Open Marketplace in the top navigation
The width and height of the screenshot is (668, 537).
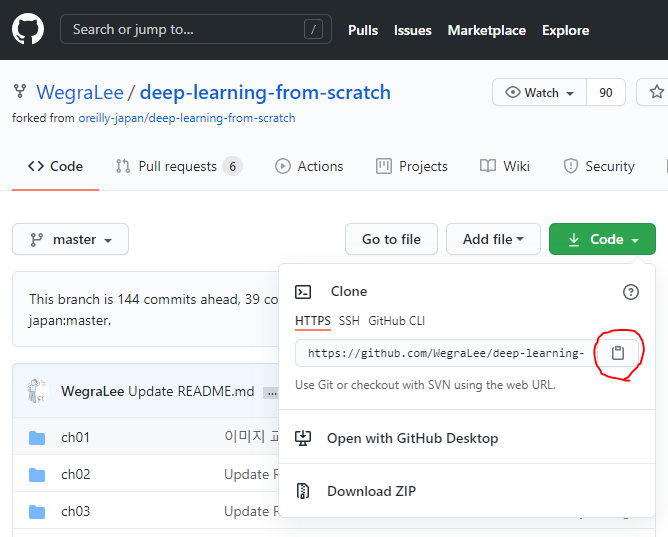point(487,30)
